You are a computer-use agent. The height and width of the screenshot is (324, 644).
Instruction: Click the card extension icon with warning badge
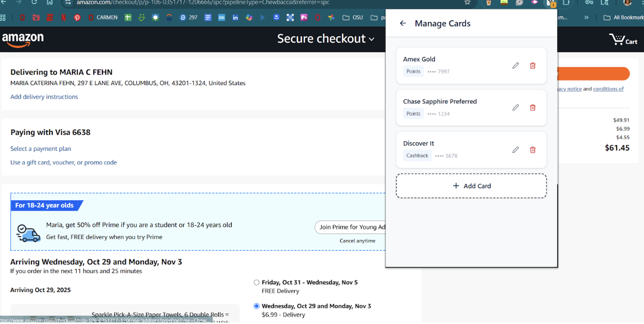(551, 3)
